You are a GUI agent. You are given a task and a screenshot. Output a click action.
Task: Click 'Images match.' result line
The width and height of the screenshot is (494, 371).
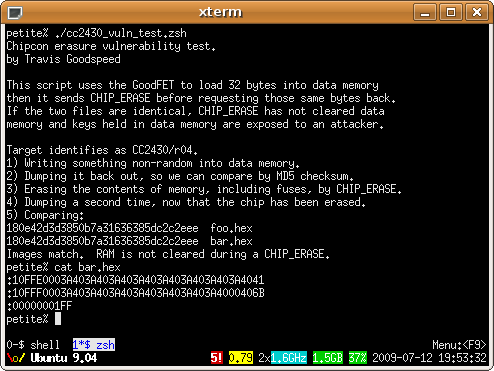168,254
